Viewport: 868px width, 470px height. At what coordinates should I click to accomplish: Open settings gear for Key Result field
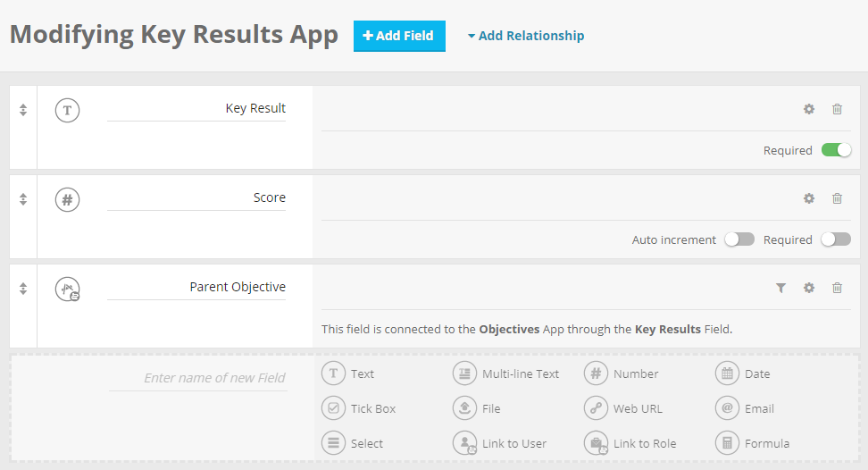809,109
